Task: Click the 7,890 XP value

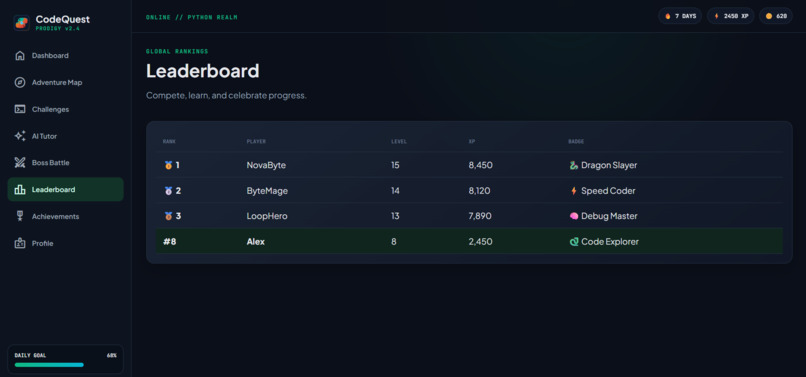Action: 480,216
